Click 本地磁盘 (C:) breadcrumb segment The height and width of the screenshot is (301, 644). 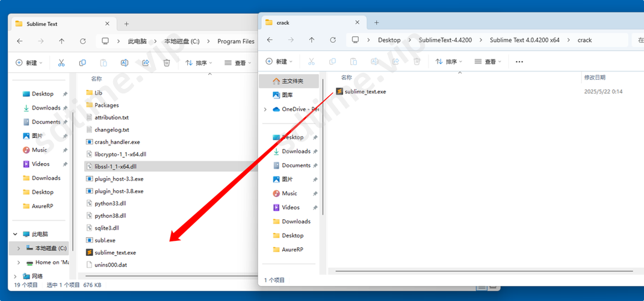coord(182,42)
